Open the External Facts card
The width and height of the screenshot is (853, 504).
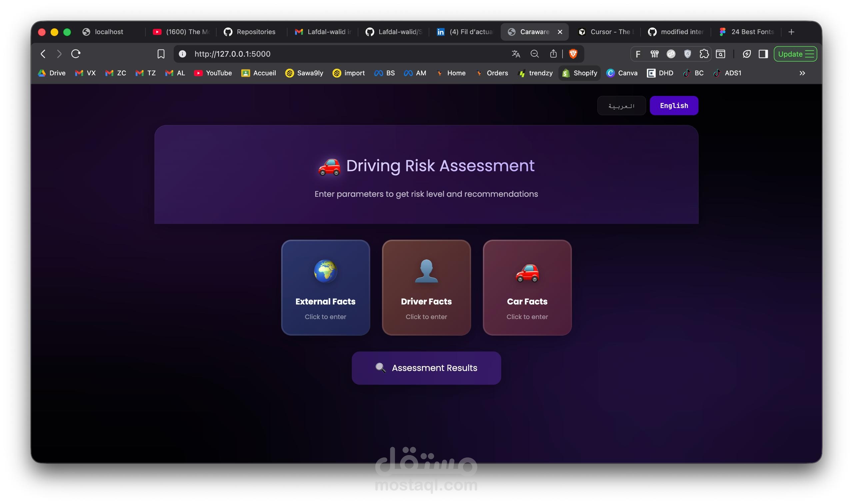pyautogui.click(x=325, y=287)
